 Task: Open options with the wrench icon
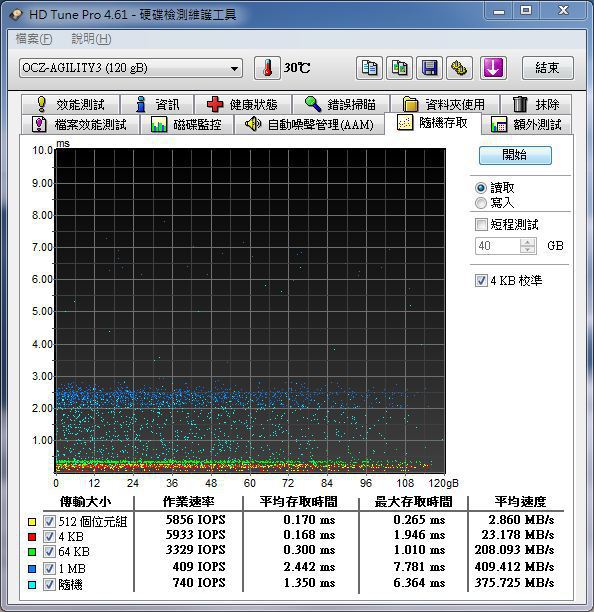[459, 68]
